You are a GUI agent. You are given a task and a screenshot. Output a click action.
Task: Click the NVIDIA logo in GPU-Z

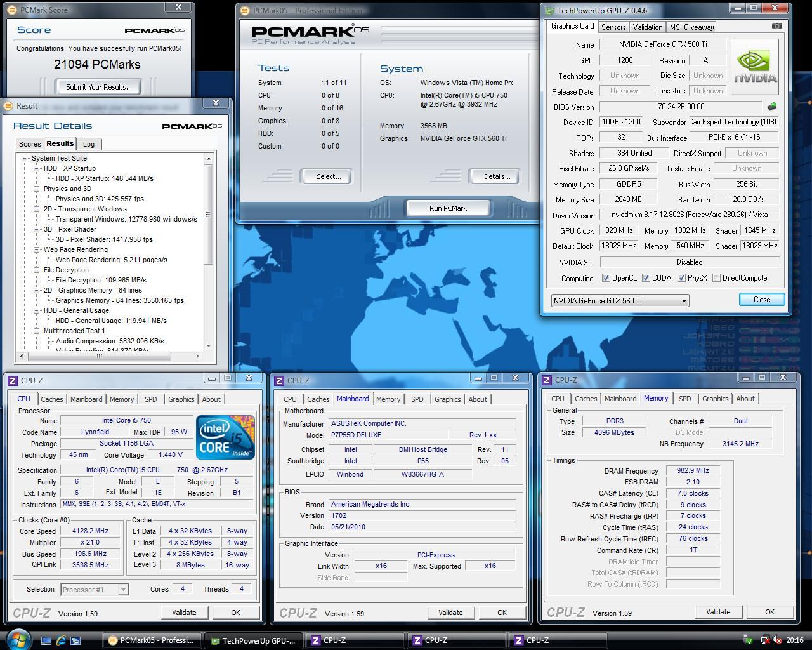pyautogui.click(x=755, y=67)
